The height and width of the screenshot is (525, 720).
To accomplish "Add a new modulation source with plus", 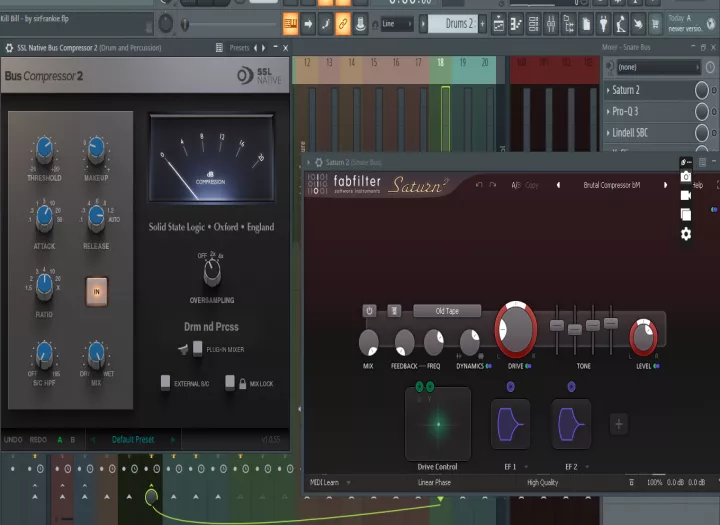I will [x=619, y=424].
